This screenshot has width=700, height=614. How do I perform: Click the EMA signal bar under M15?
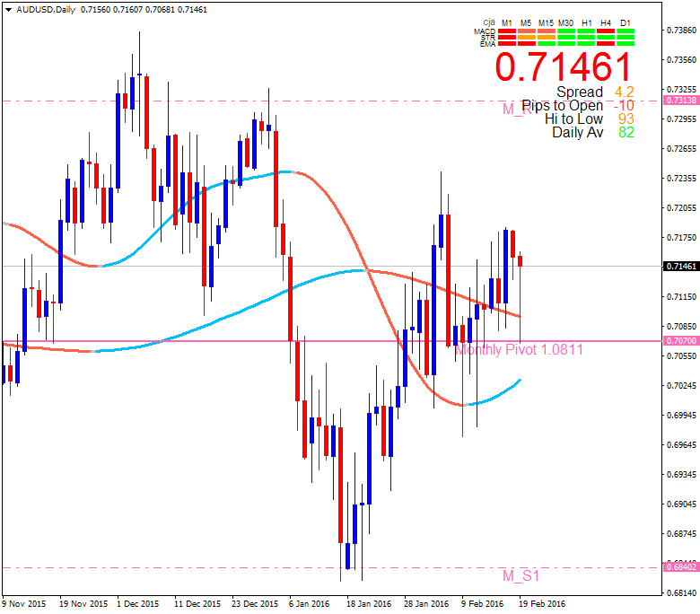pyautogui.click(x=547, y=44)
